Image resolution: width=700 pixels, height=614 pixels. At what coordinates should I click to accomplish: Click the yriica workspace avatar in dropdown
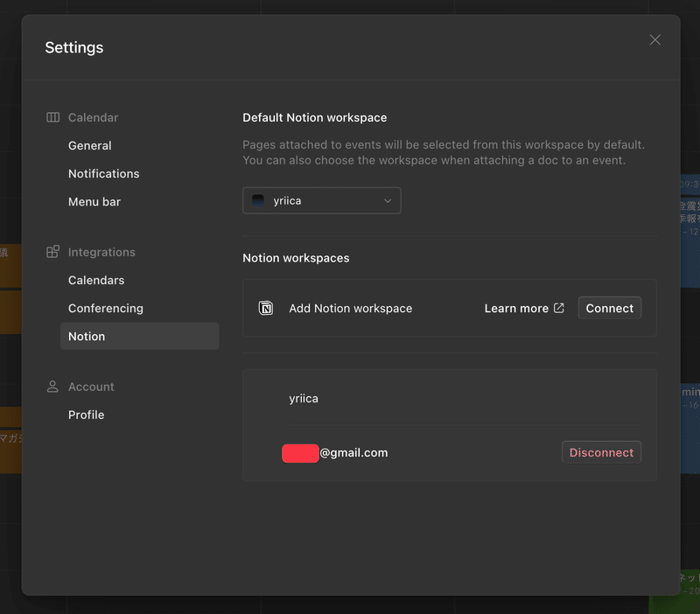258,201
